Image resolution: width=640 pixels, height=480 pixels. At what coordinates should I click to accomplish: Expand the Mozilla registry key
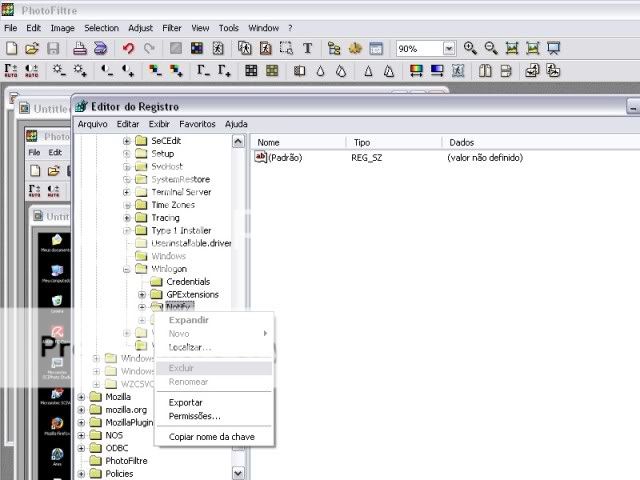tap(81, 397)
